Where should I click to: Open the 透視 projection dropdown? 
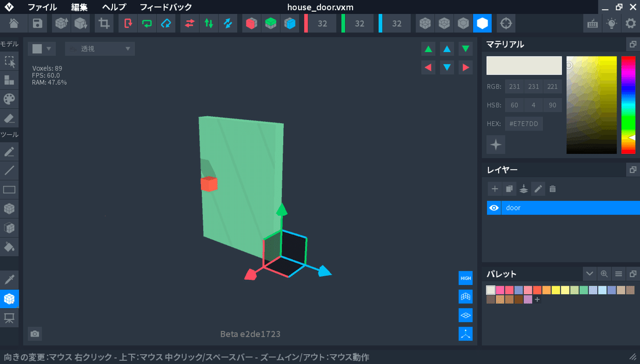pos(100,49)
